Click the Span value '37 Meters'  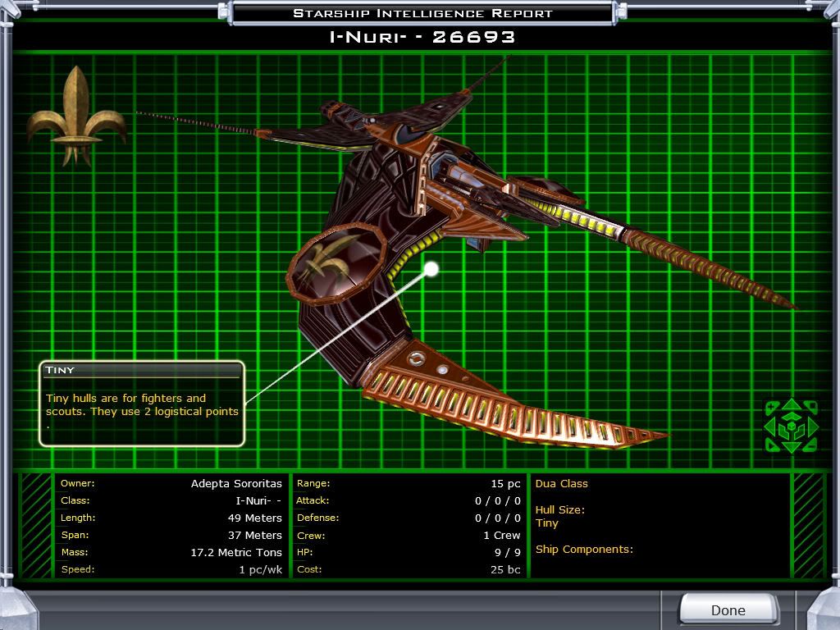pyautogui.click(x=255, y=535)
